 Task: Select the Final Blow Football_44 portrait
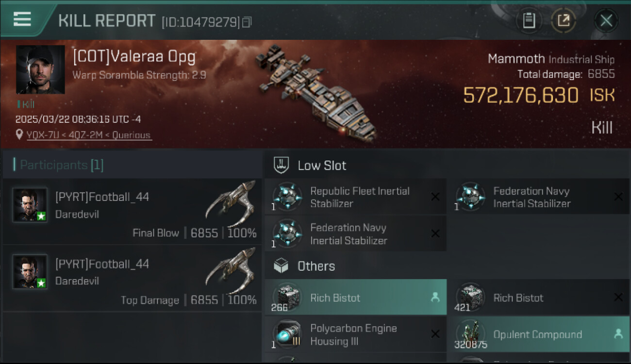(30, 205)
